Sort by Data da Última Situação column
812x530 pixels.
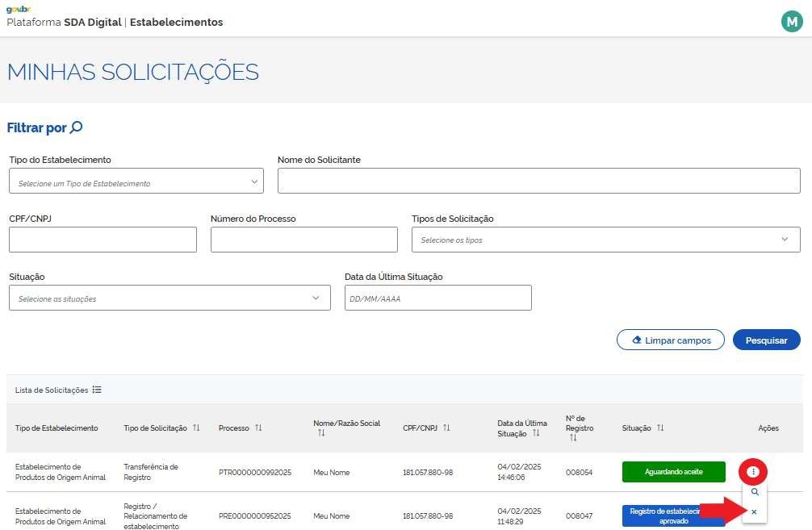[536, 433]
